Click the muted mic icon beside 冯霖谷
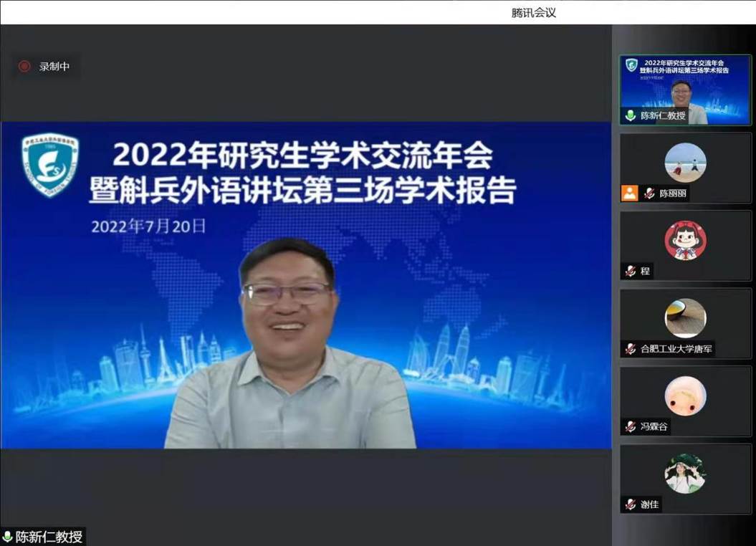Screen dimensions: 756x546 [x=631, y=426]
